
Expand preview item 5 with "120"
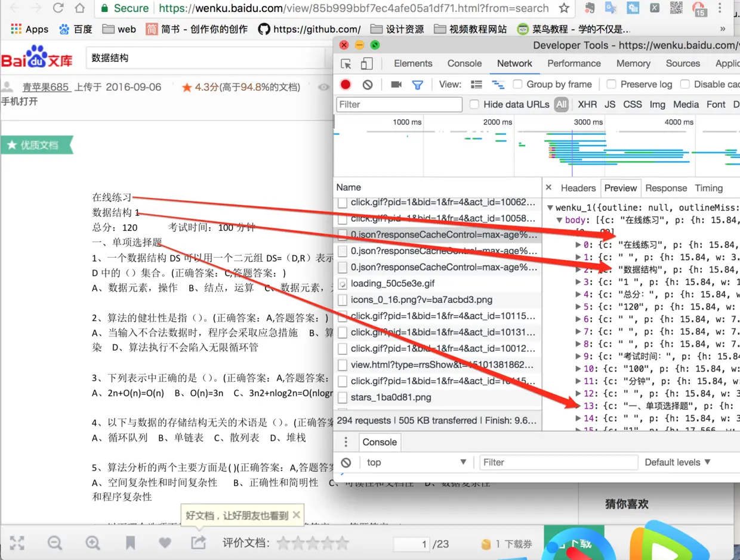578,307
